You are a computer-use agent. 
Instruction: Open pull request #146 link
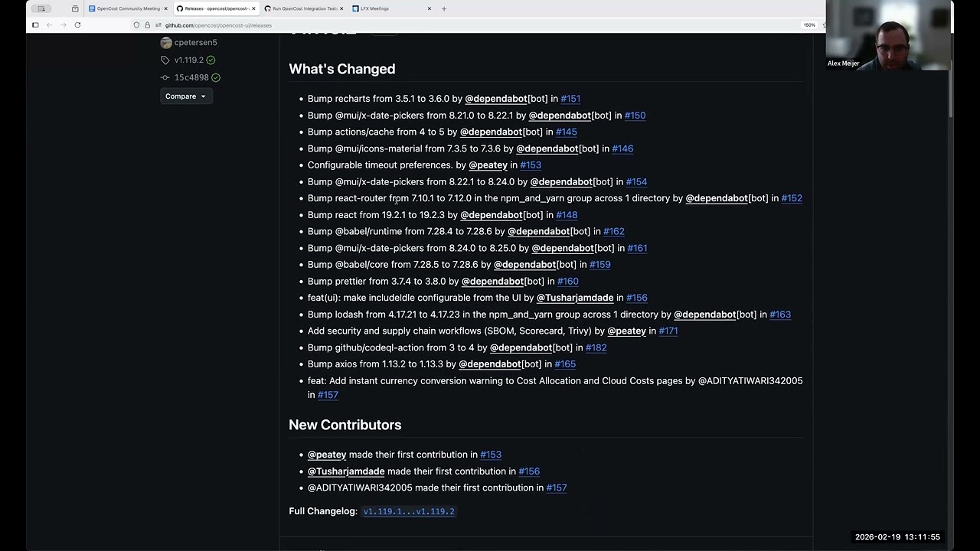(622, 148)
